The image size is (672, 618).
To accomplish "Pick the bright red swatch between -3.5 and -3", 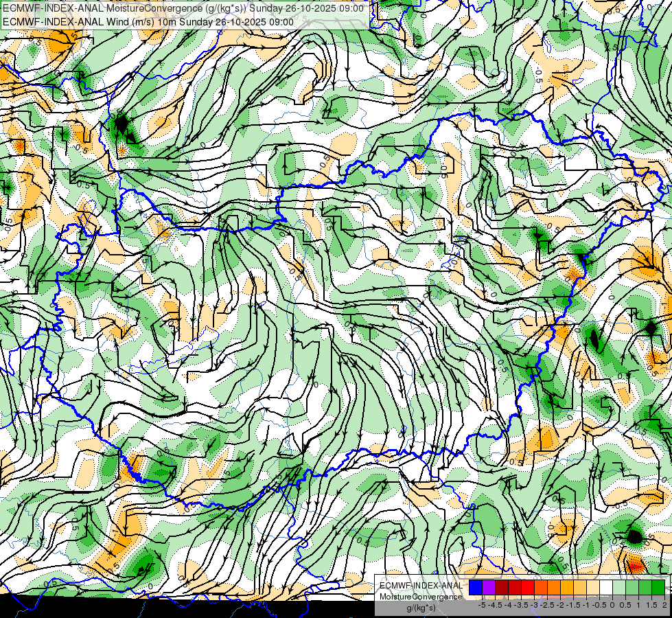I will (x=528, y=588).
